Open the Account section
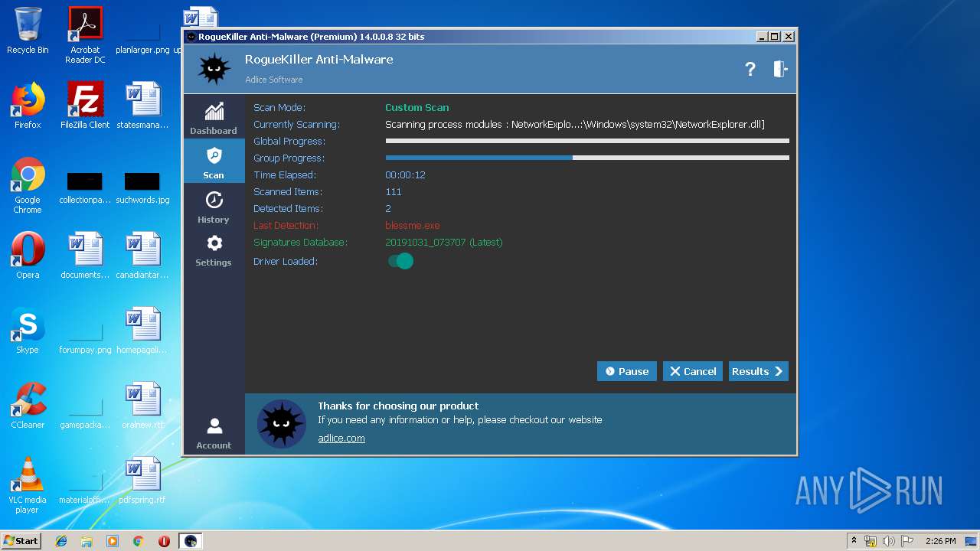 [214, 433]
